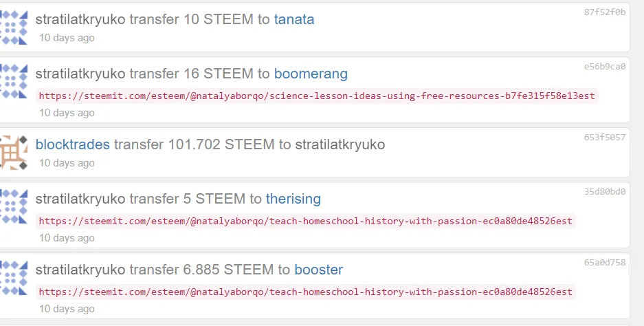Click the avatar icon beside boomerang transfer
The height and width of the screenshot is (326, 644).
click(x=14, y=81)
